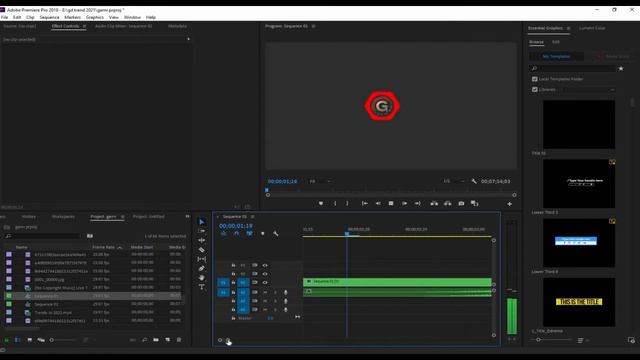
Task: Select the Type tool
Action: click(x=202, y=287)
